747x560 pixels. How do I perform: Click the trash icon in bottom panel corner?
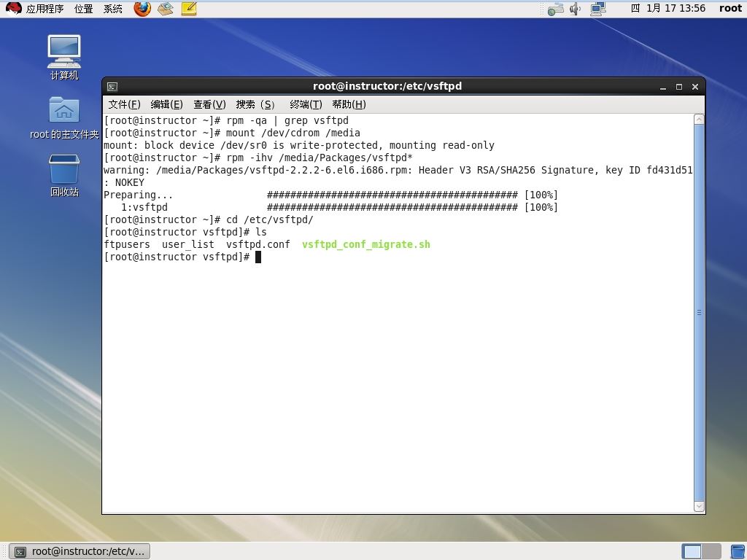pyautogui.click(x=738, y=551)
